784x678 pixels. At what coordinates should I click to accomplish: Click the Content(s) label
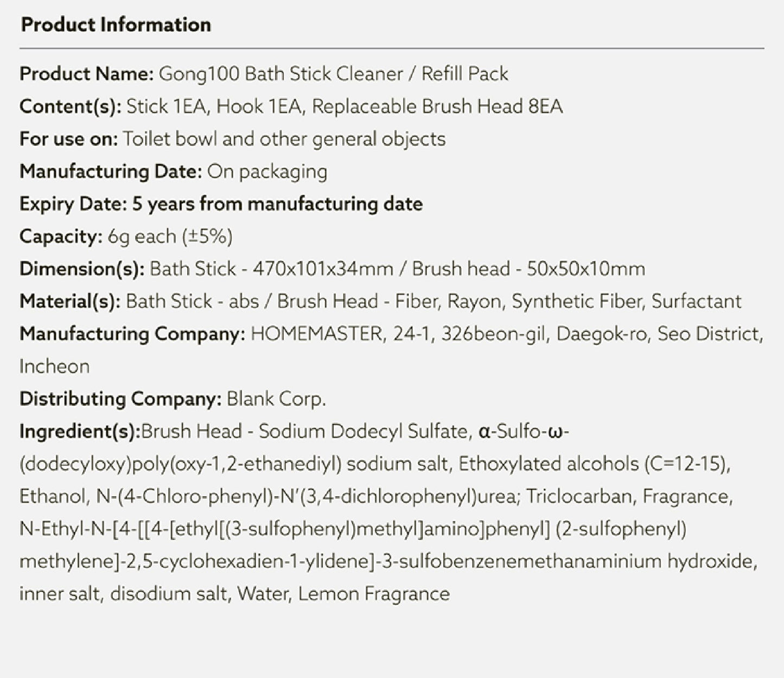[71, 106]
